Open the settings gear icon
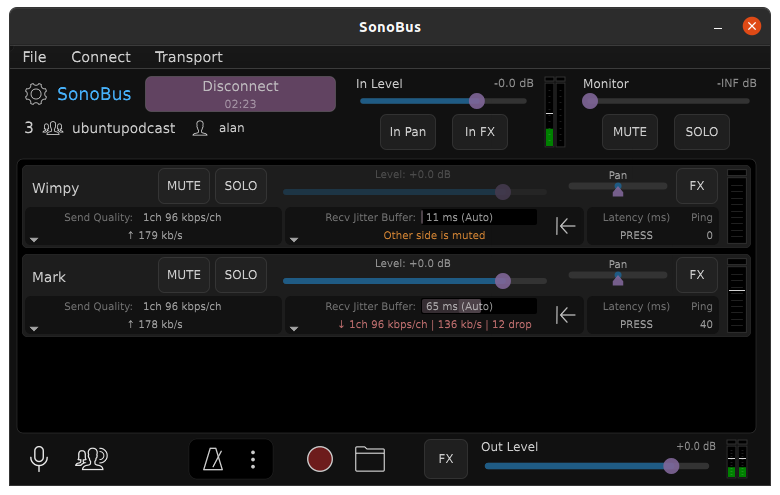 pos(36,94)
